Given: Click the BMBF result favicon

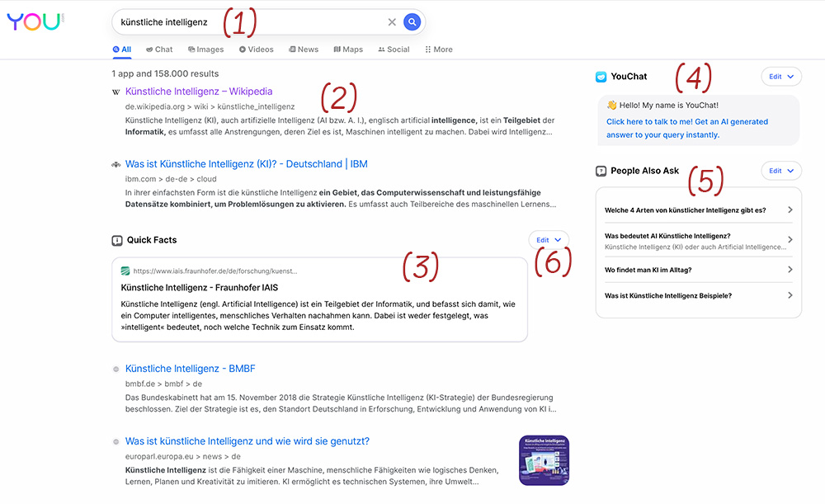Looking at the screenshot, I should pos(116,370).
